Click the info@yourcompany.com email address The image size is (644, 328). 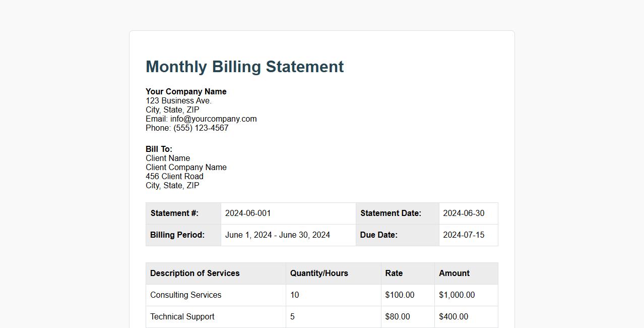213,119
